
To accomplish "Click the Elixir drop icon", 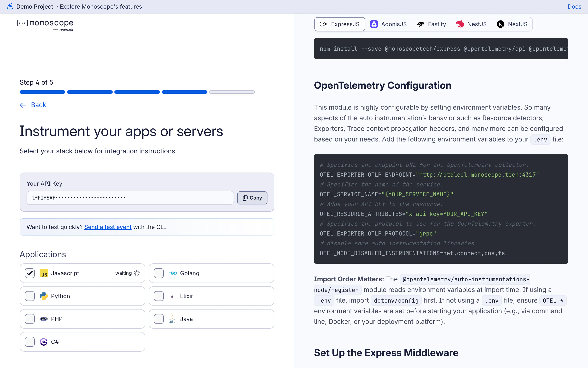I will [172, 296].
